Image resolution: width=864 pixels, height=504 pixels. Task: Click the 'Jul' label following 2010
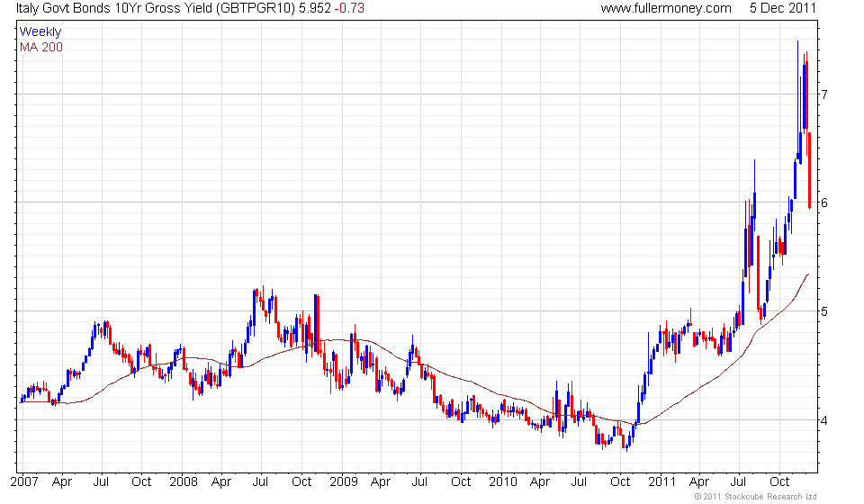coord(579,482)
